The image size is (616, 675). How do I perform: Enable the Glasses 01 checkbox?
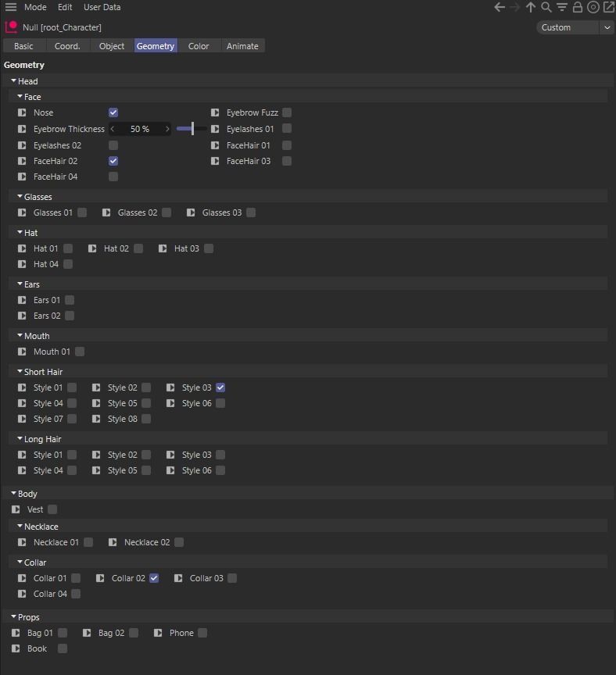82,212
